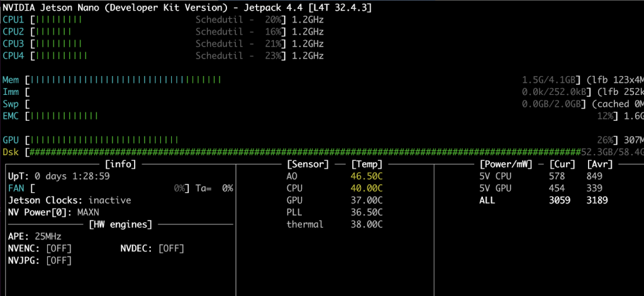644x296 pixels.
Task: Click the Ta= 0% fan target
Action: [x=214, y=189]
